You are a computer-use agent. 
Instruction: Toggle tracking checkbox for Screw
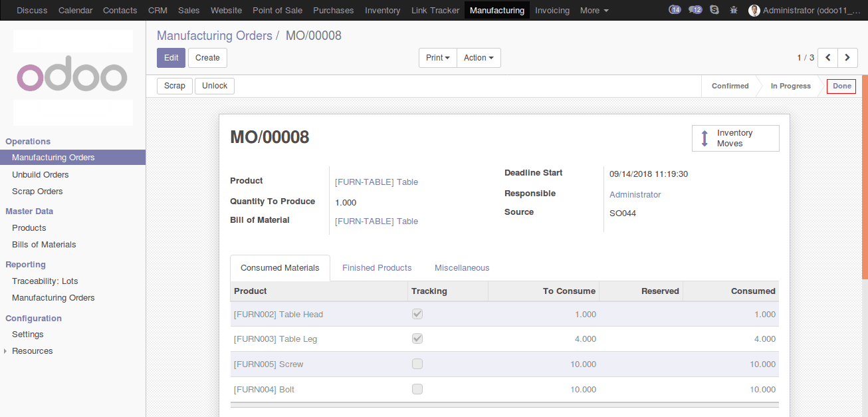(417, 364)
